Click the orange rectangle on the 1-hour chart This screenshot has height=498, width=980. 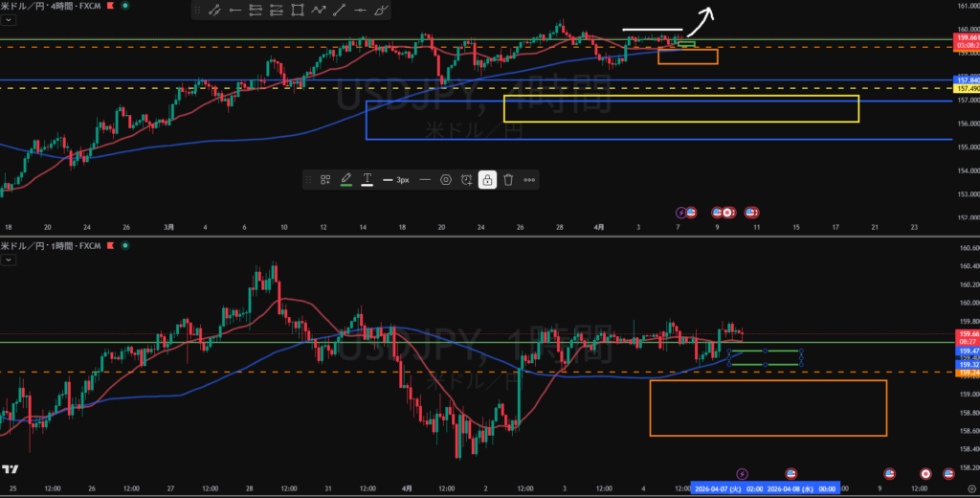(x=768, y=408)
